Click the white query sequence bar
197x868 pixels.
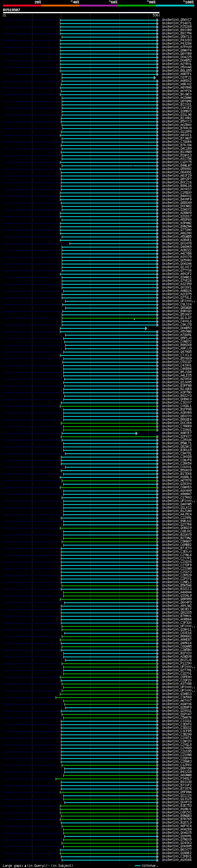(x=81, y=13)
